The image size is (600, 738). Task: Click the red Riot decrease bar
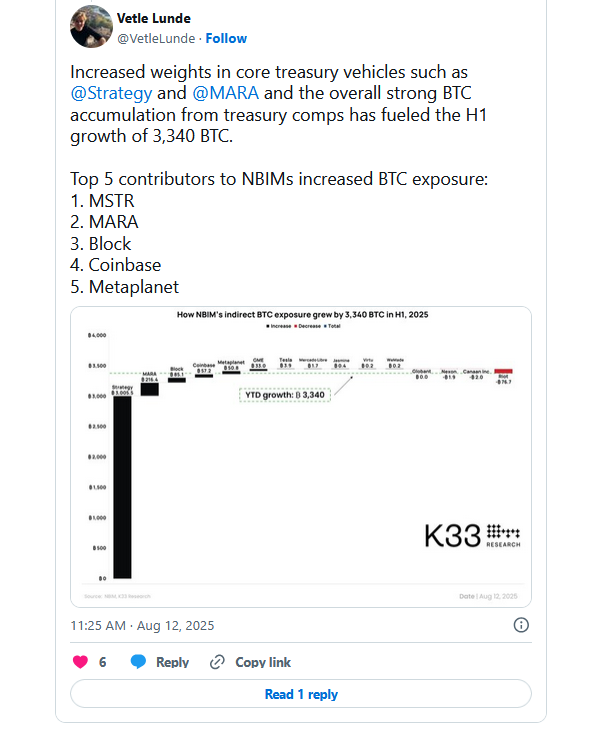(503, 371)
